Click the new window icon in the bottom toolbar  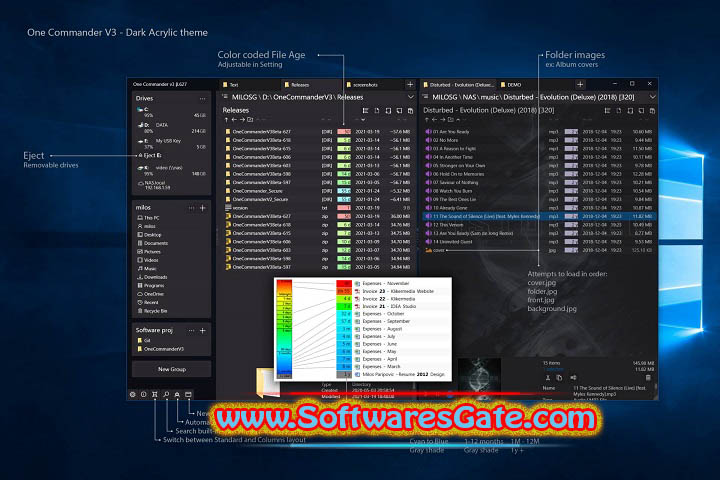click(x=188, y=394)
